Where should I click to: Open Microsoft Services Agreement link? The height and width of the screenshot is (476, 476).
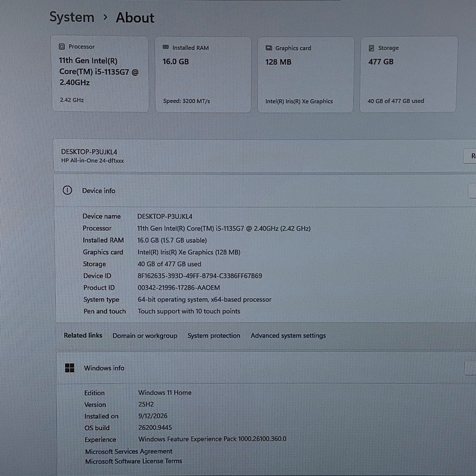[129, 451]
